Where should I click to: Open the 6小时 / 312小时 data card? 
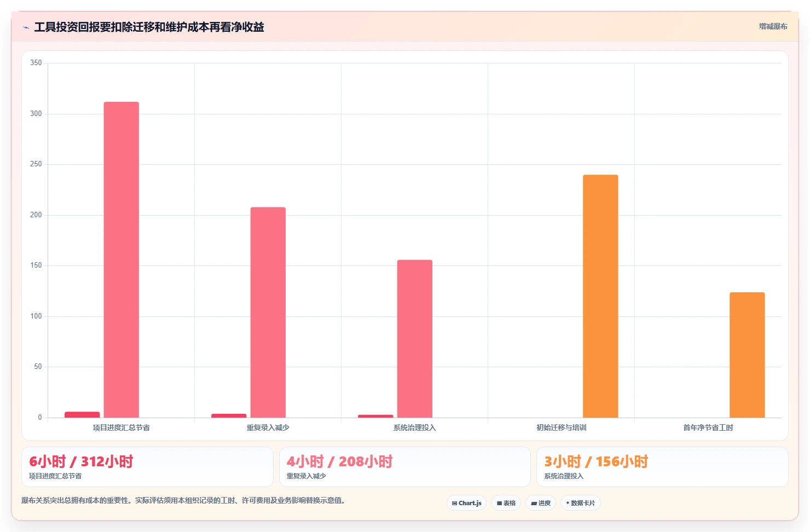pyautogui.click(x=147, y=467)
